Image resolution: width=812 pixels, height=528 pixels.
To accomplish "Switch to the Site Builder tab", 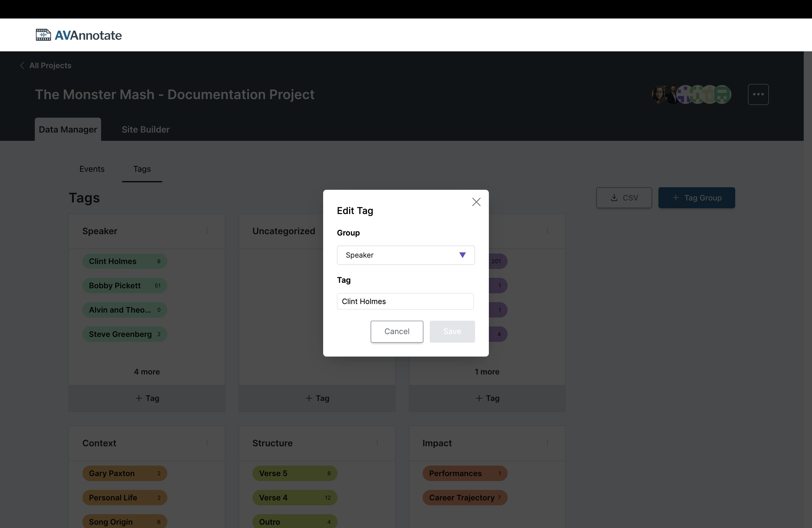I will tap(146, 130).
